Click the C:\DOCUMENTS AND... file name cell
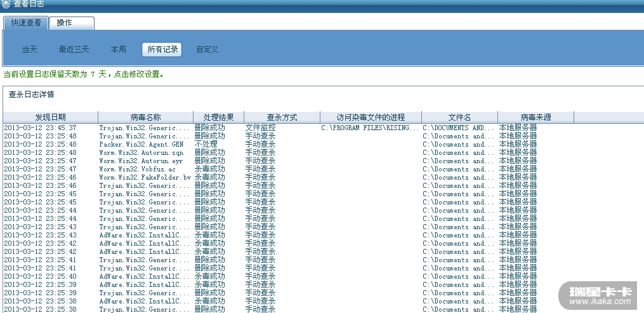This screenshot has height=313, width=644. point(458,128)
